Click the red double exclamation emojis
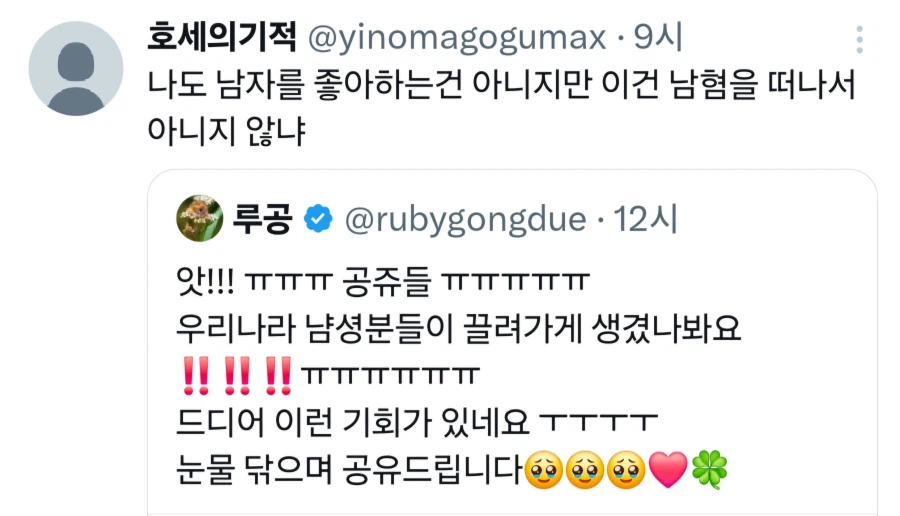This screenshot has height=516, width=900. pos(237,376)
